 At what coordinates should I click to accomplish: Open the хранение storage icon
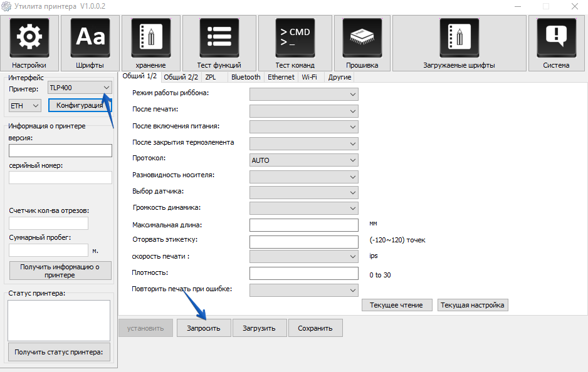[x=150, y=38]
